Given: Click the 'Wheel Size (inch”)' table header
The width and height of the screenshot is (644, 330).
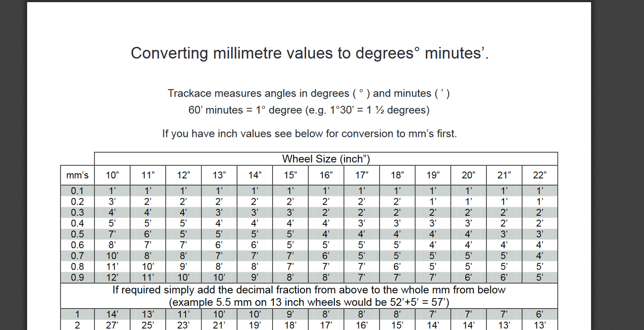Looking at the screenshot, I should (326, 159).
